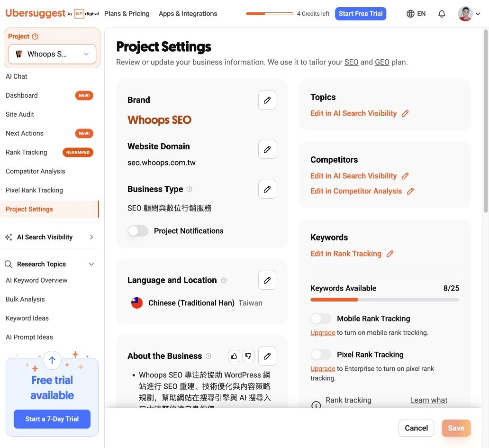
Task: Open Keyword Ideas in sidebar
Action: pos(27,319)
